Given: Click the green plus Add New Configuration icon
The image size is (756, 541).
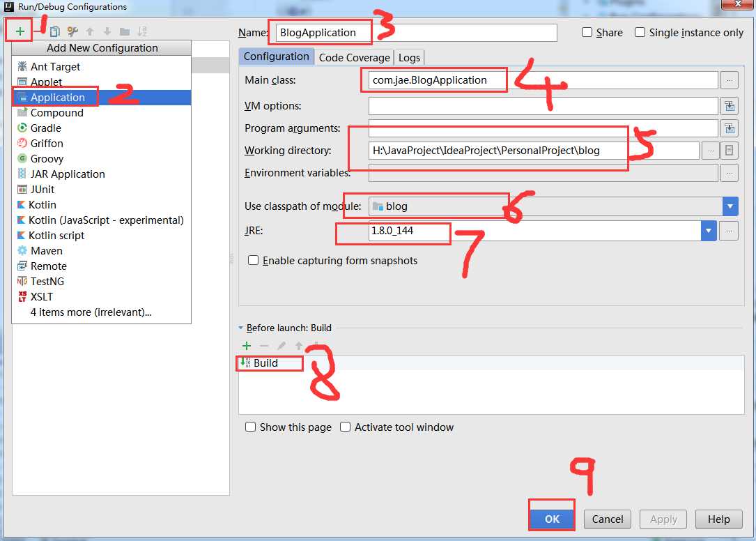Looking at the screenshot, I should [20, 31].
